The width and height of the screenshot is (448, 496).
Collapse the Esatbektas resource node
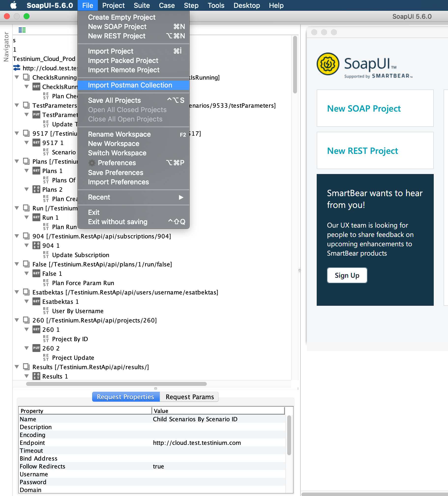pyautogui.click(x=17, y=292)
